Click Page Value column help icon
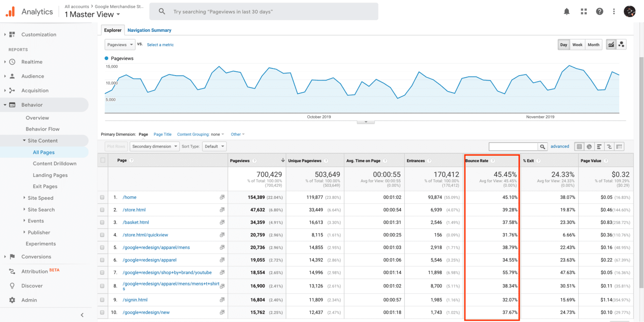The width and height of the screenshot is (644, 322). point(606,161)
